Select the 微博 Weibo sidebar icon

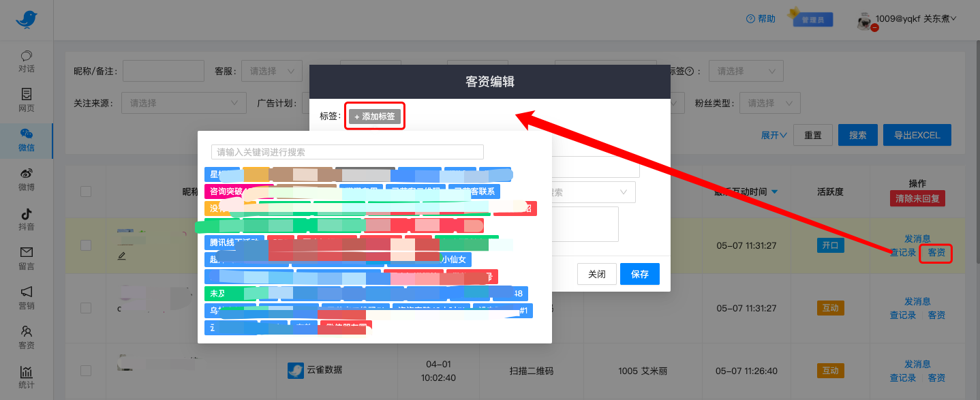pos(26,179)
